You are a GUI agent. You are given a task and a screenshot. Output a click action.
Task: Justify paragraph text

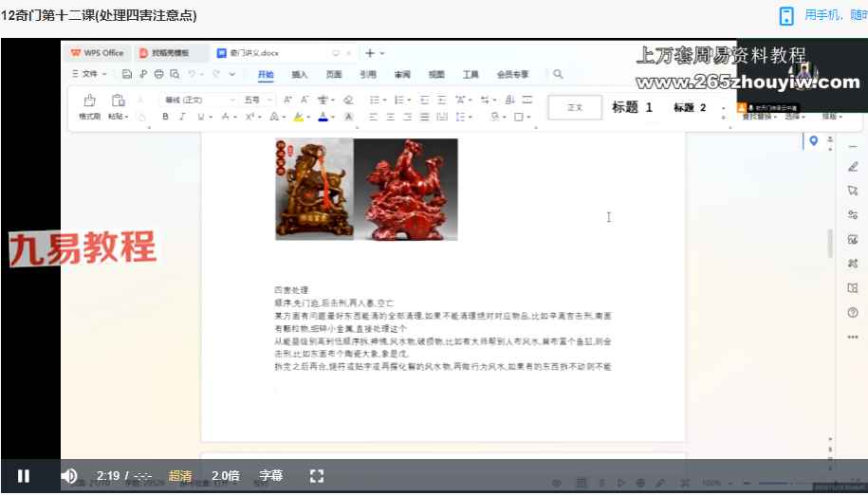pyautogui.click(x=425, y=117)
